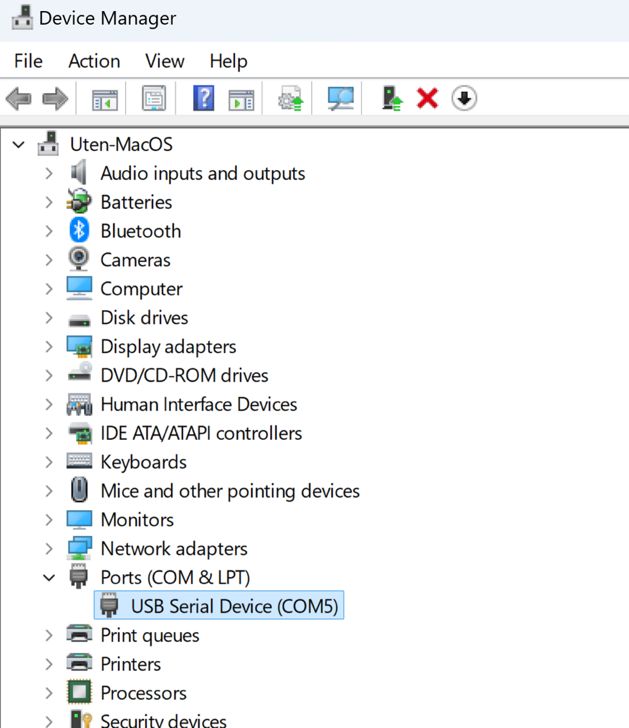Screen dimensions: 629x728
Task: Expand the DVD/CD-ROM drives chevron
Action: coord(49,375)
